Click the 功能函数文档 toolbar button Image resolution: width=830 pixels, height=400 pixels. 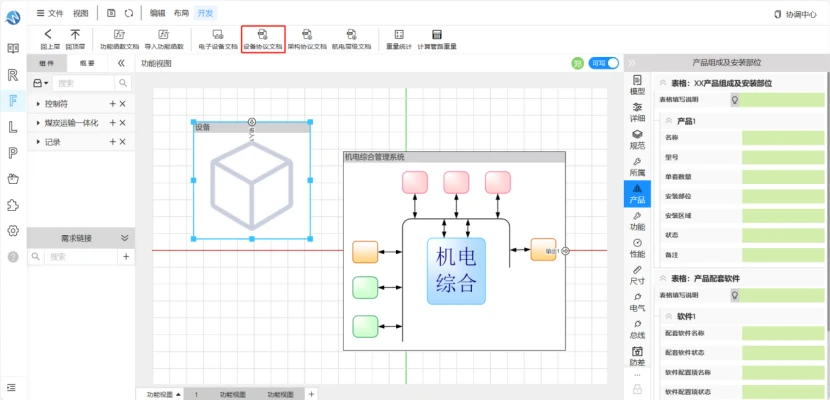pyautogui.click(x=120, y=39)
